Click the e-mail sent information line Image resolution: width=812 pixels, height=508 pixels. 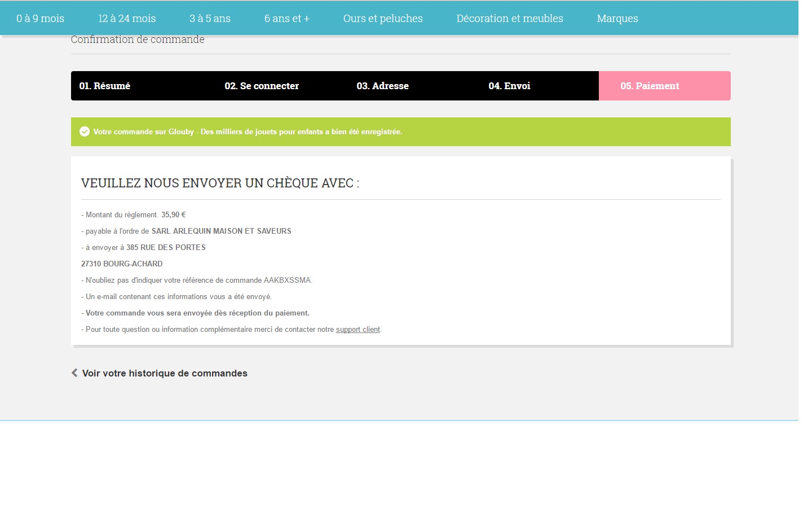(x=176, y=297)
